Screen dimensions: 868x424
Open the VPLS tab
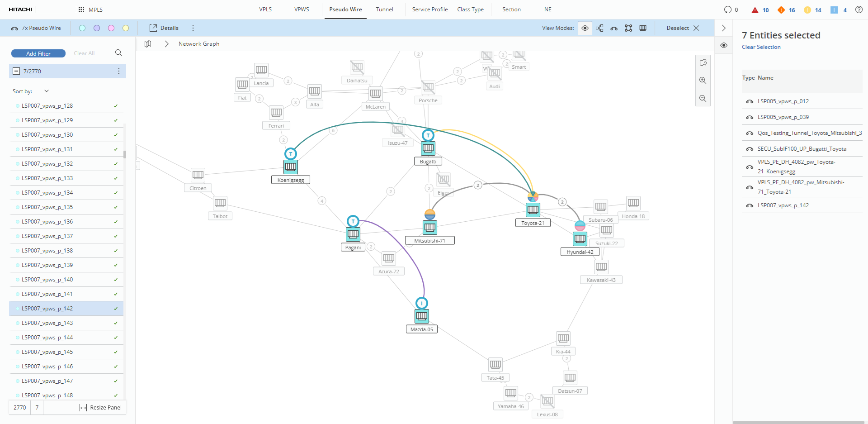pos(265,10)
